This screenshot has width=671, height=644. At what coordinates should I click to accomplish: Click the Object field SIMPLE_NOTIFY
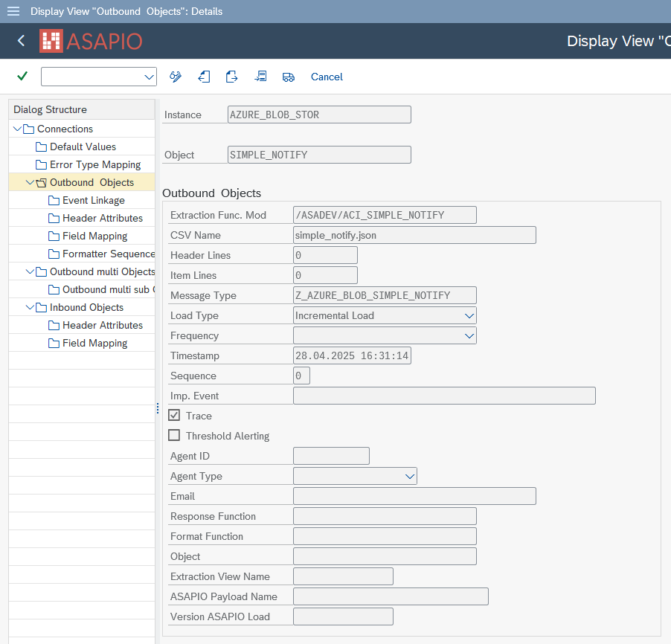[x=319, y=155]
